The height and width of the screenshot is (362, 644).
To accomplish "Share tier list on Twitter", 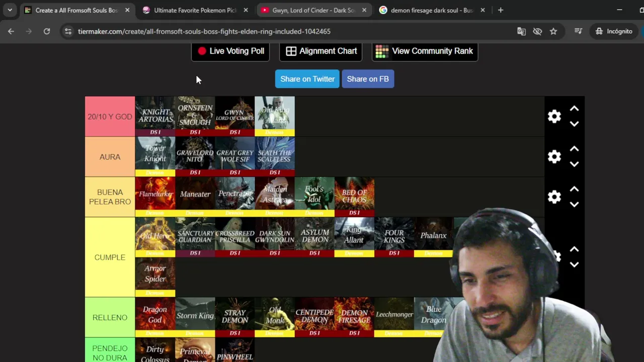I will click(x=307, y=79).
